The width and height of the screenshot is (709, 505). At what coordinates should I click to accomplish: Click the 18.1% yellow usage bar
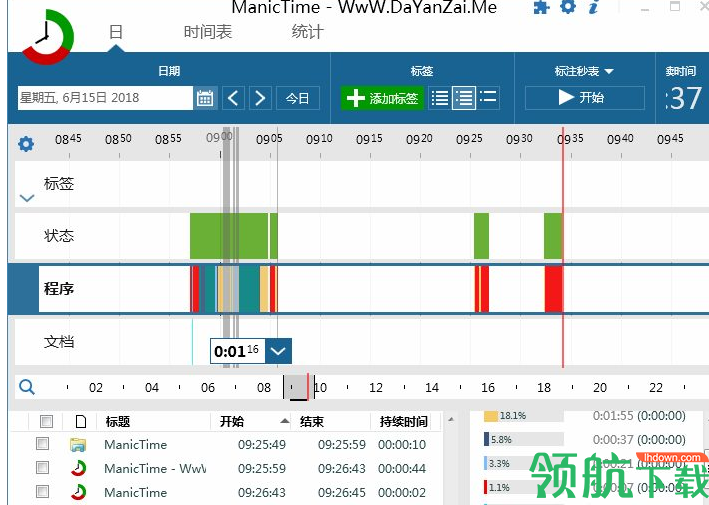pos(491,416)
